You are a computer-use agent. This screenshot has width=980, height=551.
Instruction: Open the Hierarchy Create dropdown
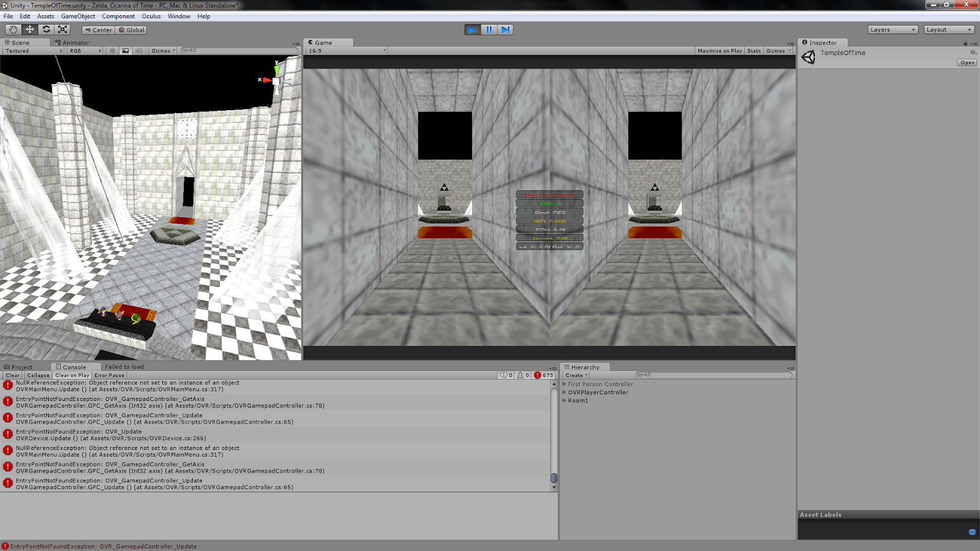(x=576, y=375)
